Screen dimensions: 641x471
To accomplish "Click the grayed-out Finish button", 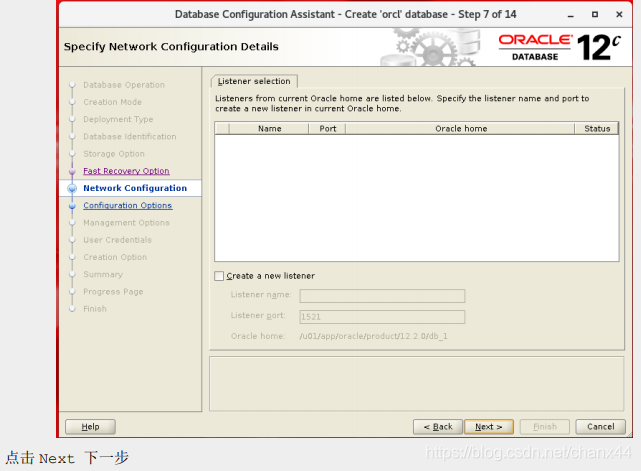I will [x=545, y=427].
